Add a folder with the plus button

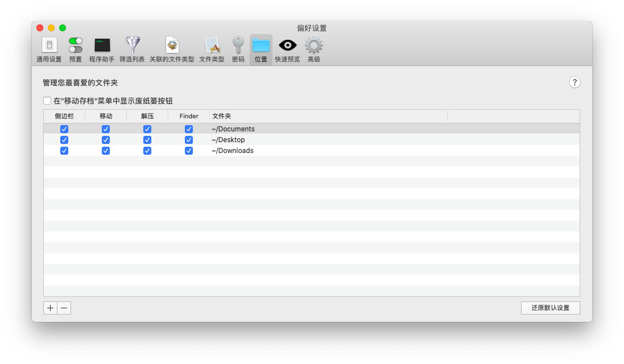[x=51, y=308]
